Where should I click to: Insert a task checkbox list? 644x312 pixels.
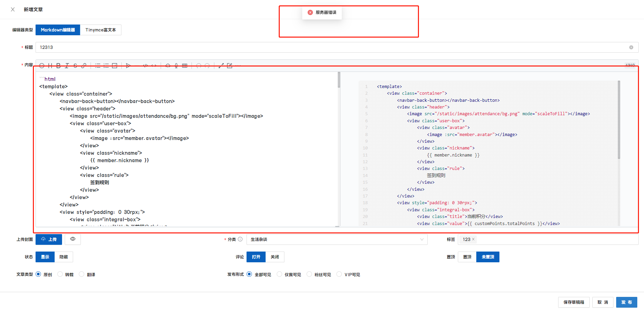pos(114,66)
